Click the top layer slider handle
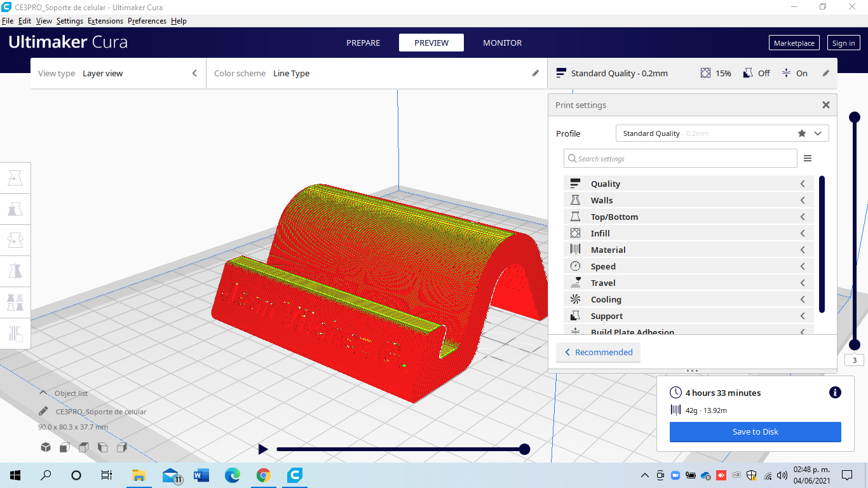This screenshot has width=868, height=488. tap(855, 117)
